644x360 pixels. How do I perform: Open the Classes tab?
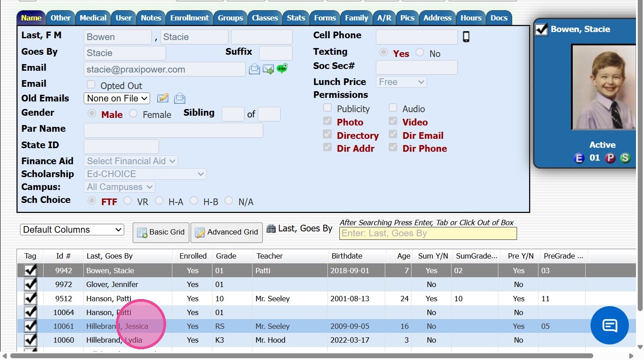click(265, 18)
